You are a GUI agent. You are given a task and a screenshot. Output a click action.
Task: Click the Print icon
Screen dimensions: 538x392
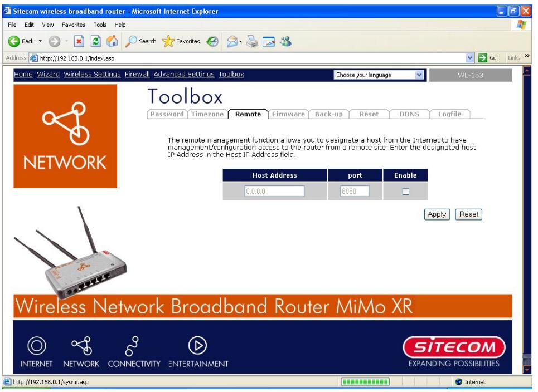[x=253, y=41]
